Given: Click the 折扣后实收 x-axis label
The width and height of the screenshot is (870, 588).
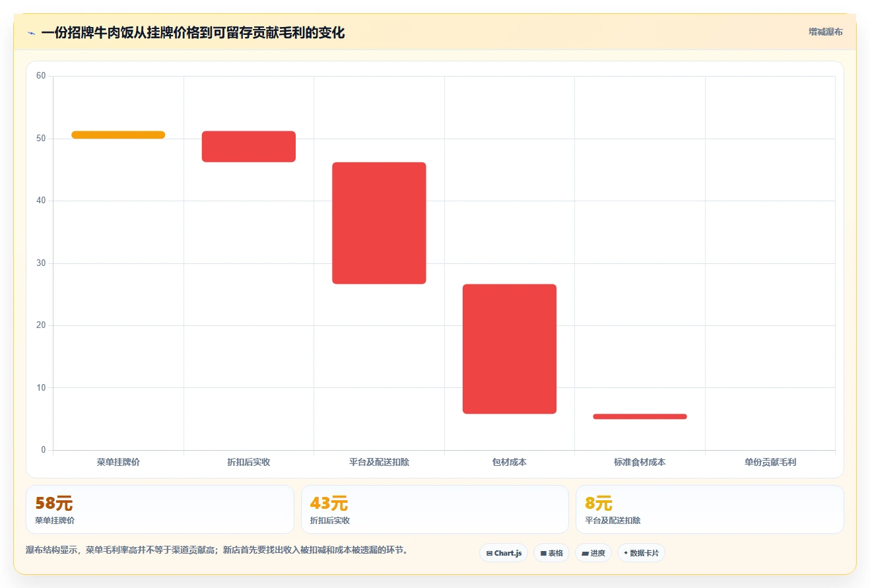Looking at the screenshot, I should click(x=249, y=462).
